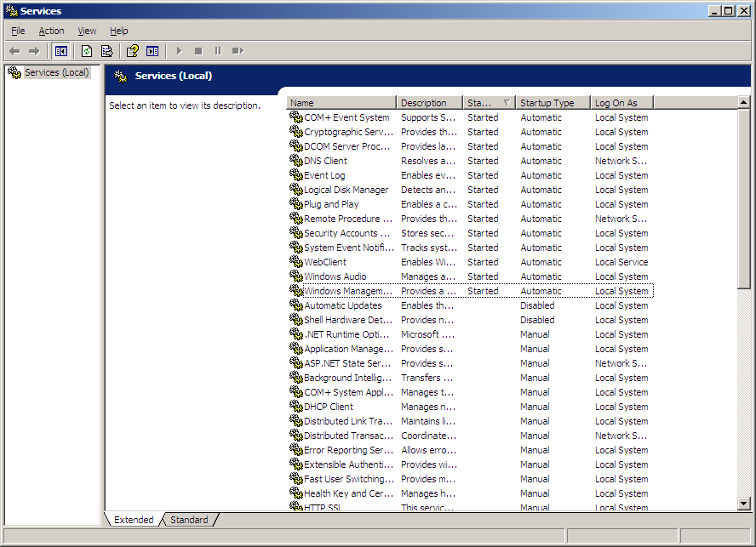Click the gear icon of Event Log
The image size is (756, 547).
(296, 175)
